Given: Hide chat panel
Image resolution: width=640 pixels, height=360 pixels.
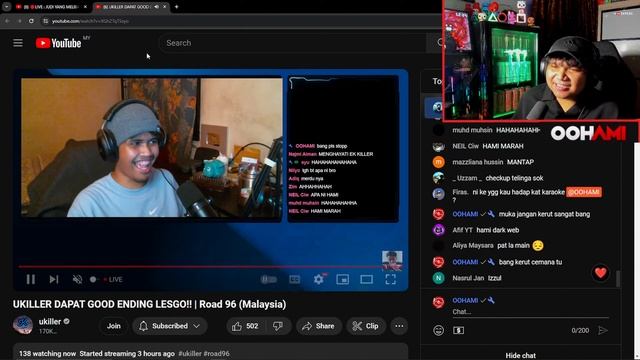Looking at the screenshot, I should pos(521,356).
